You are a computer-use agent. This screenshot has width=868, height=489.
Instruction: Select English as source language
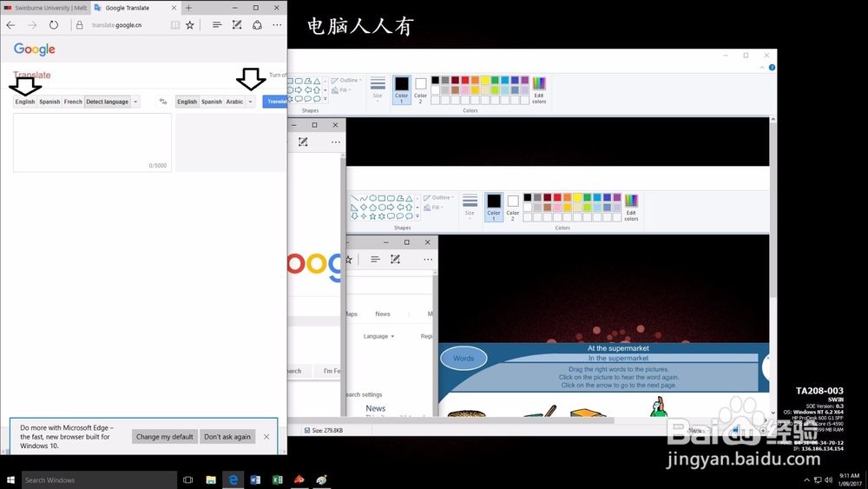coord(25,102)
